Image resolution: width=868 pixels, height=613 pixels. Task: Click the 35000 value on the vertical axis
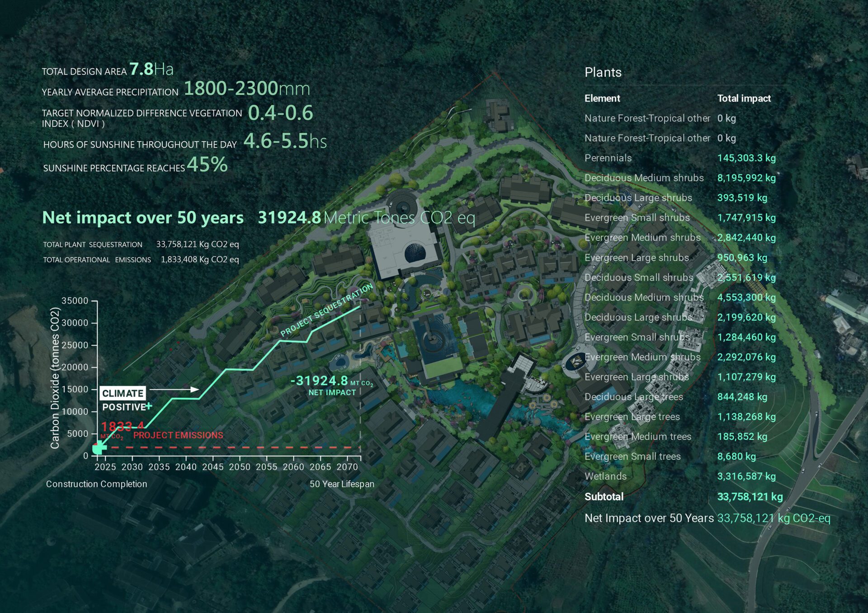(75, 301)
